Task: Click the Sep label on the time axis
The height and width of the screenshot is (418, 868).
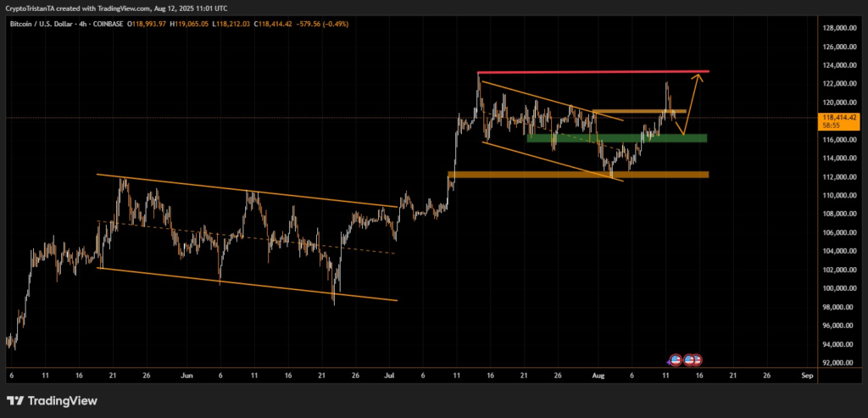Action: click(x=806, y=374)
